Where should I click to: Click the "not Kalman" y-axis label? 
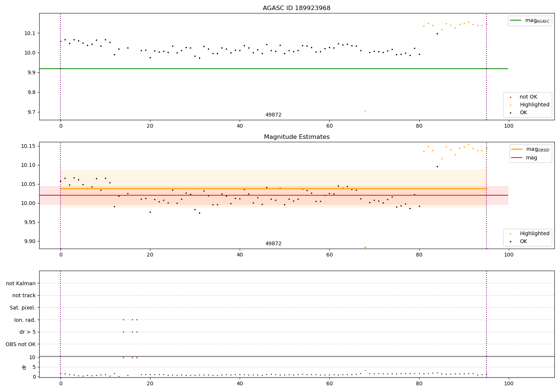[21, 284]
